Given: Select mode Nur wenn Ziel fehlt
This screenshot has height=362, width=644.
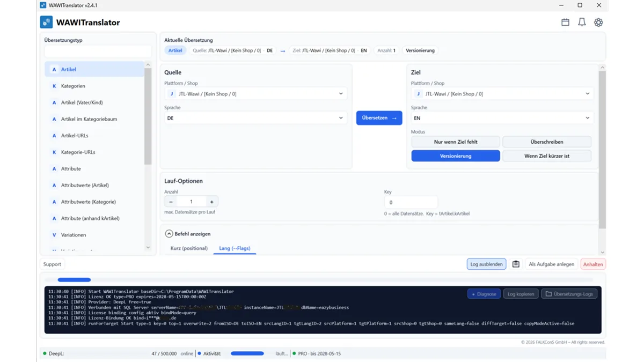Looking at the screenshot, I should [x=456, y=142].
